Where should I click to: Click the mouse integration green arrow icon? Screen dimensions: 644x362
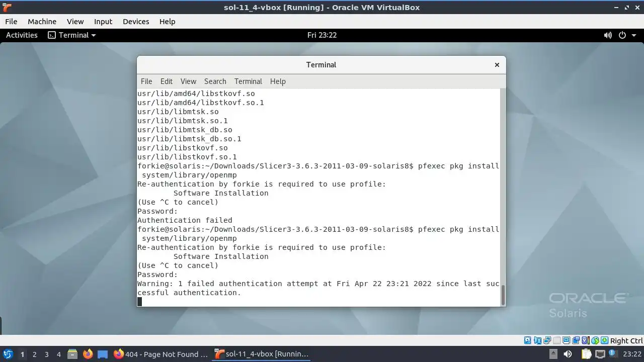604,340
